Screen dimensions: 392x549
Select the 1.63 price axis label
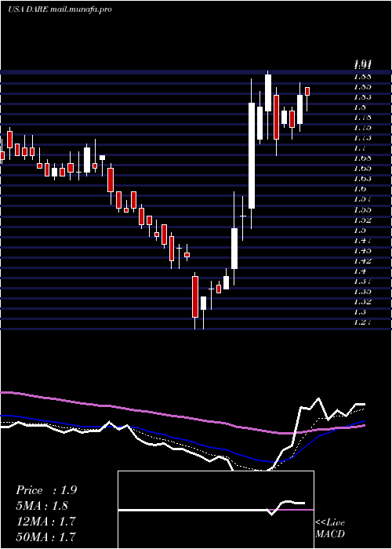tap(362, 179)
